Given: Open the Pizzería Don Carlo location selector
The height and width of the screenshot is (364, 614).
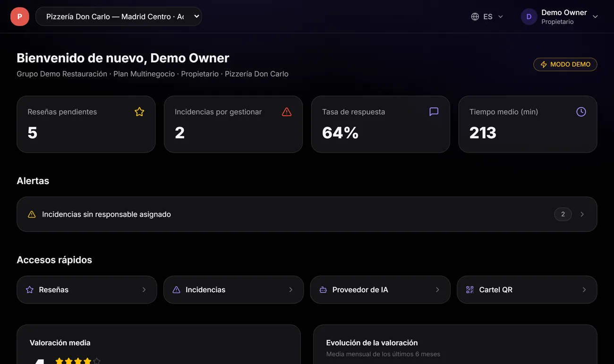Looking at the screenshot, I should pos(119,17).
